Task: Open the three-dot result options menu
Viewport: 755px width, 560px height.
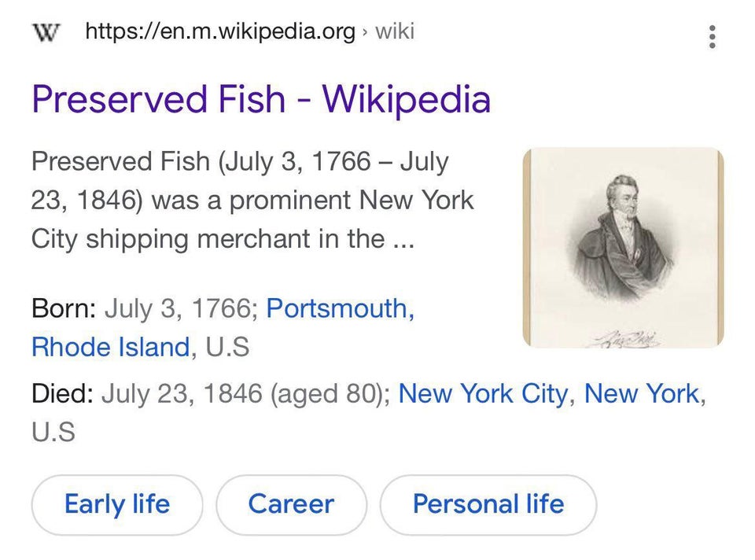Action: (x=713, y=37)
